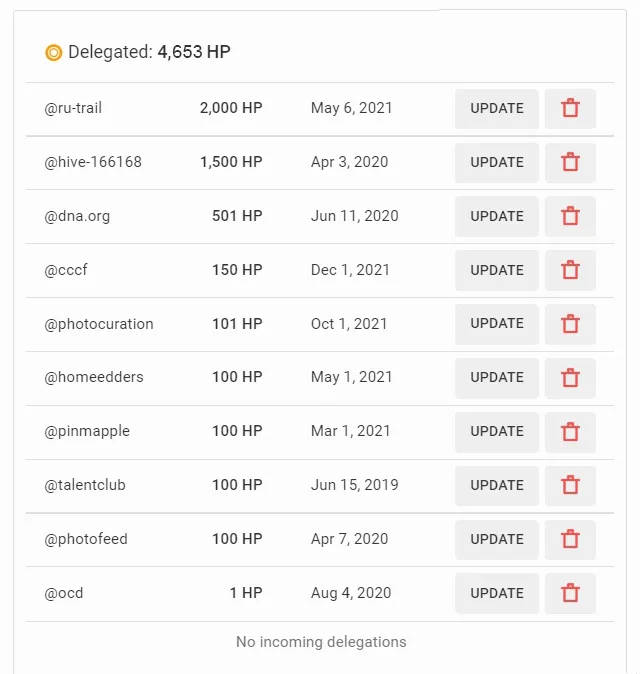Remove the @hive-166168 delegation via trash icon
This screenshot has width=640, height=674.
click(x=570, y=162)
